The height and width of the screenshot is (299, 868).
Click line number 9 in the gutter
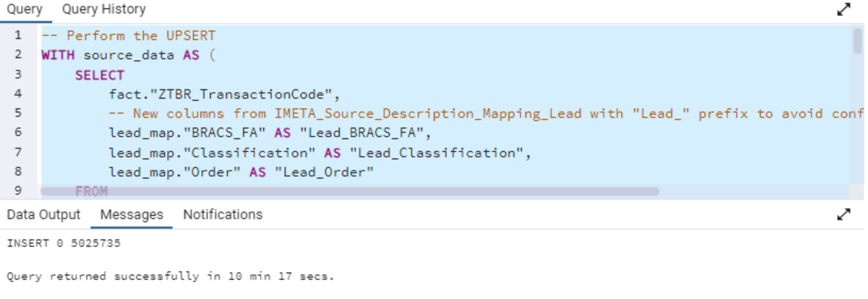[18, 190]
